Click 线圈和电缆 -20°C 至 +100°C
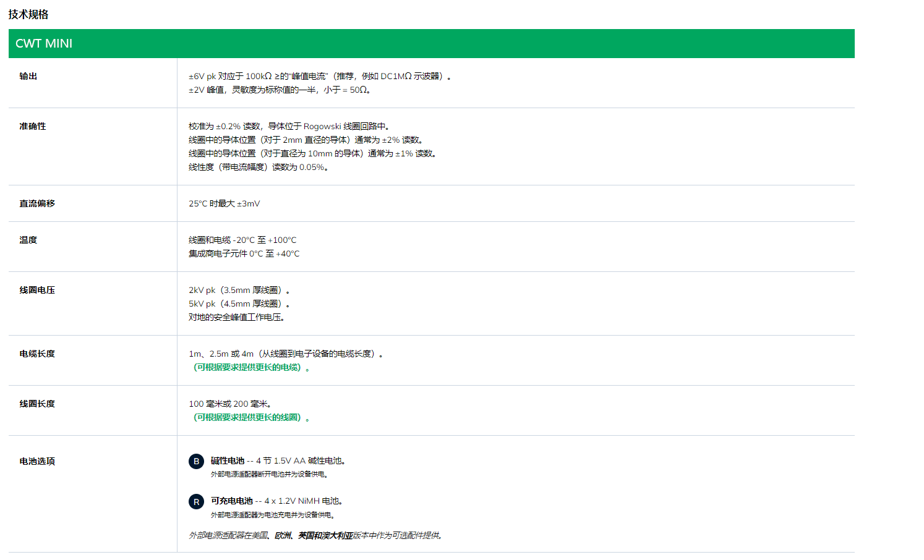Image resolution: width=924 pixels, height=560 pixels. (242, 240)
